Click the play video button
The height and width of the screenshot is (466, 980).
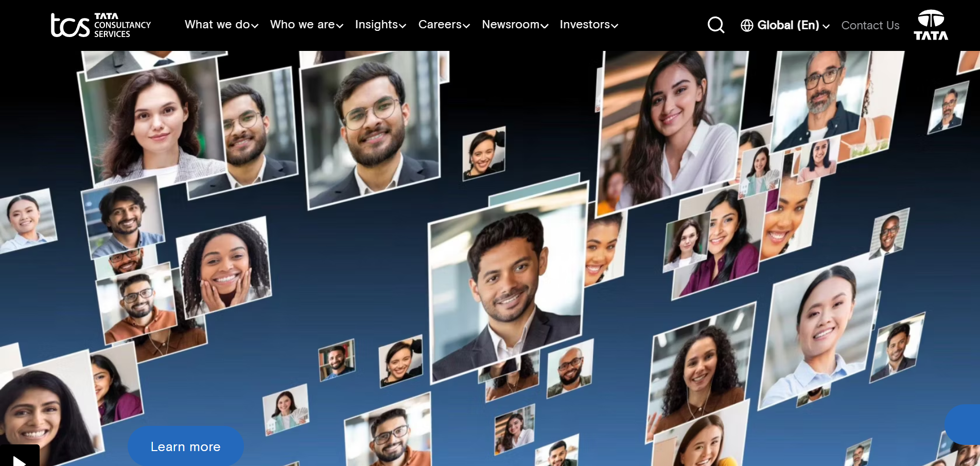coord(20,456)
